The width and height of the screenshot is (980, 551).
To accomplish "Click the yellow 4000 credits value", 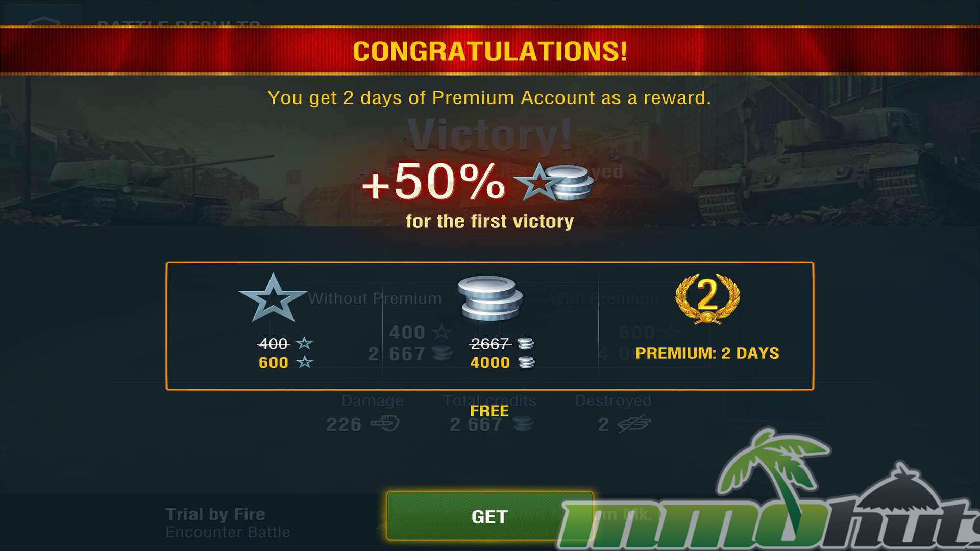I will pos(490,363).
